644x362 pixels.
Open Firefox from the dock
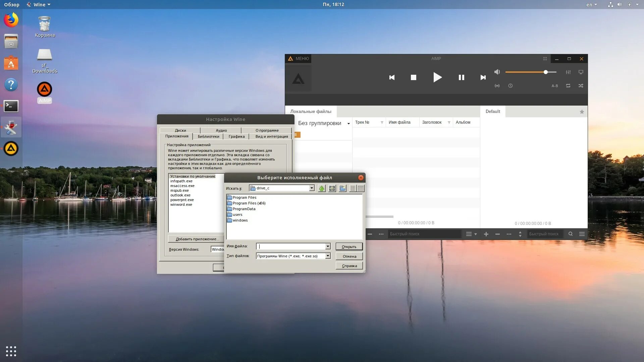[x=11, y=20]
